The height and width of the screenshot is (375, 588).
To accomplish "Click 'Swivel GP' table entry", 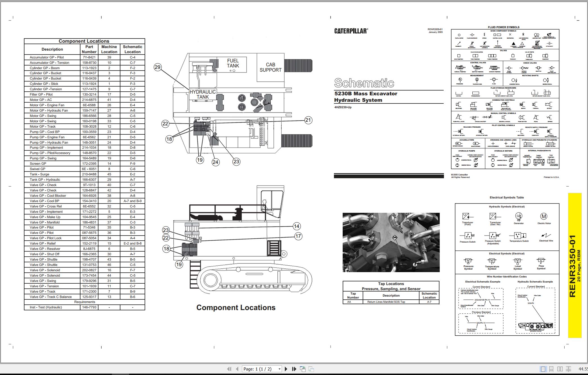I will pos(37,169).
